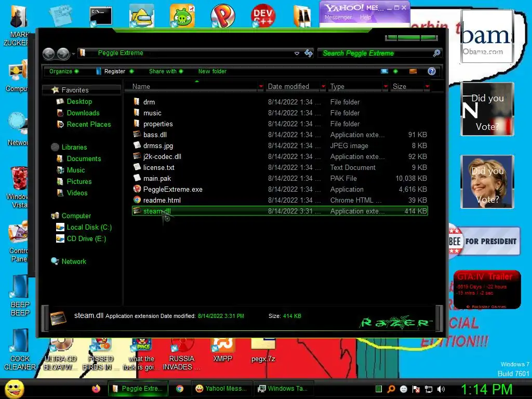
Task: Sort files by Date modified column
Action: [288, 87]
